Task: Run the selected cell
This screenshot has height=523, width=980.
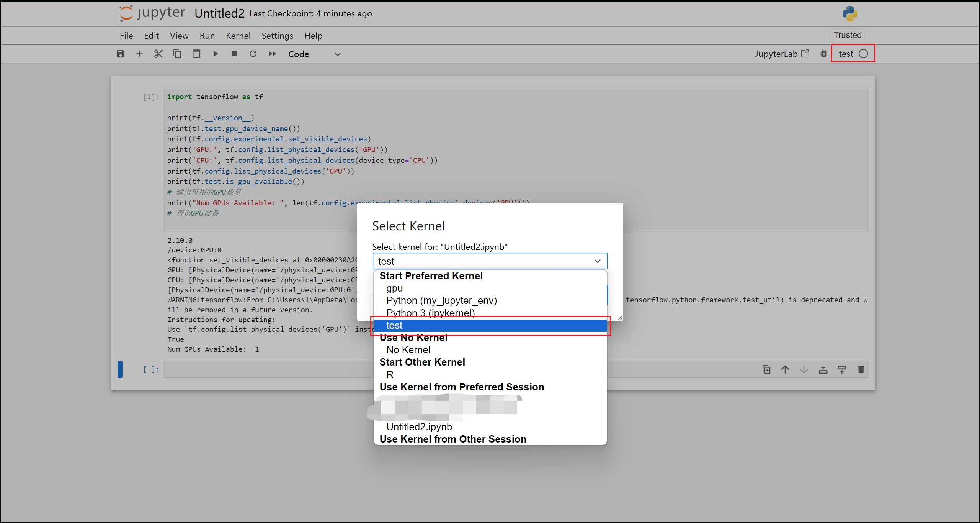Action: (216, 54)
